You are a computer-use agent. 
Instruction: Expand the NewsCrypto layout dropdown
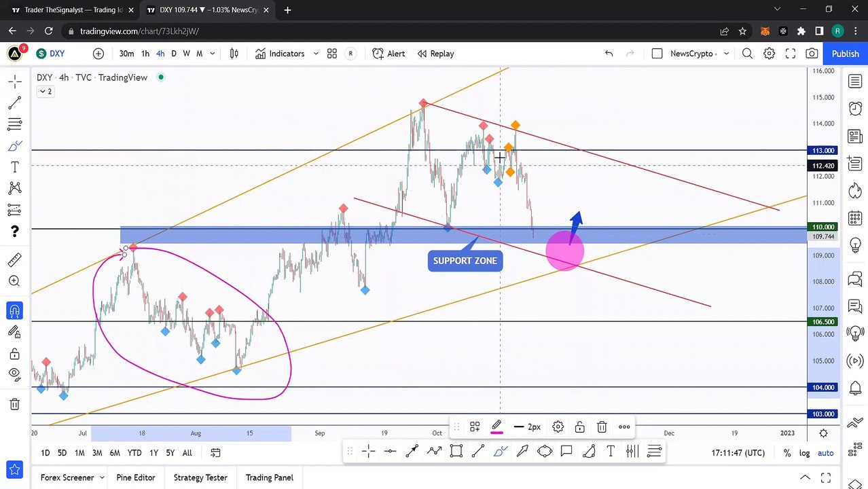click(727, 54)
